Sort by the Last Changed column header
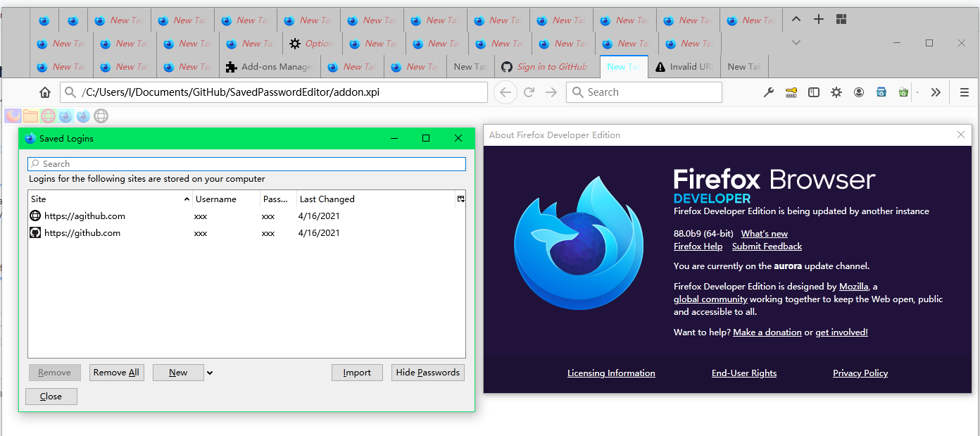 pyautogui.click(x=375, y=199)
